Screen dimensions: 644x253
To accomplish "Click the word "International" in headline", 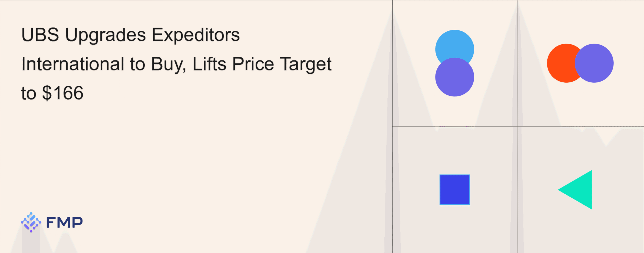I will pyautogui.click(x=73, y=64).
